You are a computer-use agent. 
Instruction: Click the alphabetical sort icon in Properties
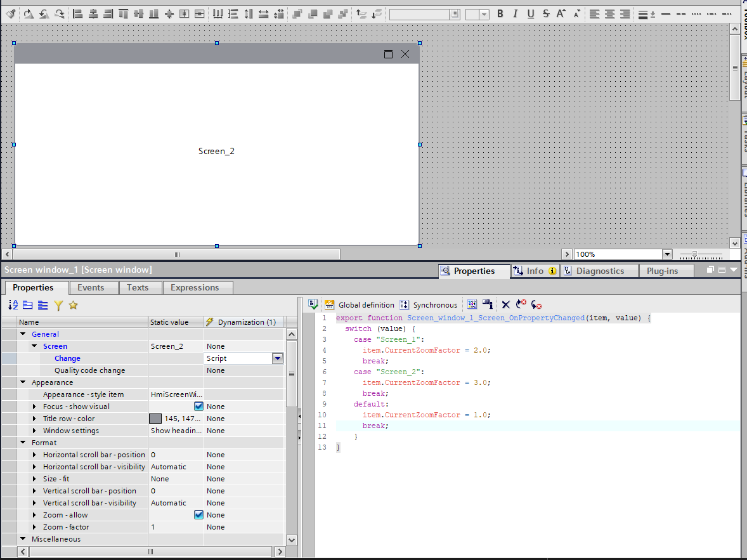click(13, 306)
